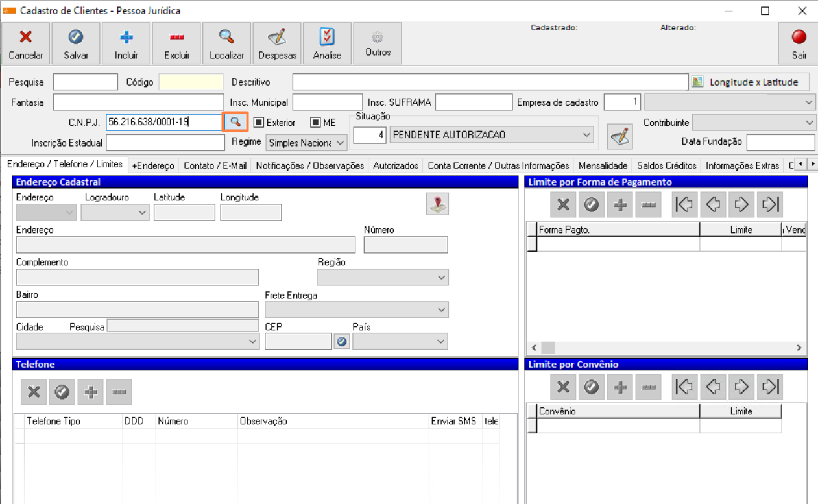The image size is (818, 504).
Task: Go to last record in Forma de Pagamento
Action: pos(770,205)
